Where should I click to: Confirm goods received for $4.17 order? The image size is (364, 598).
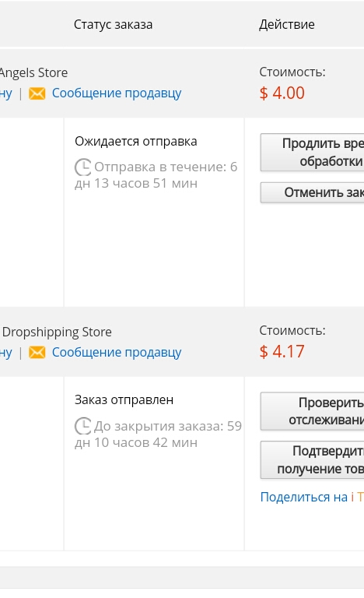(x=312, y=460)
